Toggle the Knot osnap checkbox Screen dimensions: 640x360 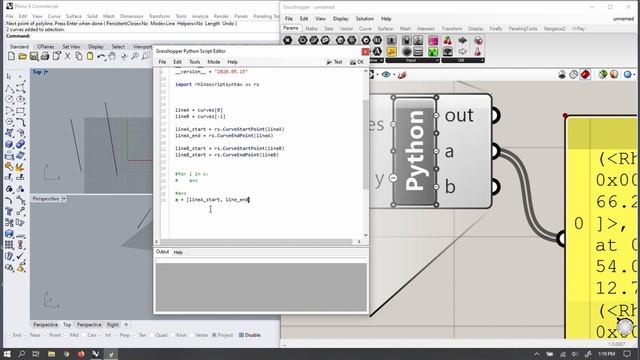[x=173, y=335]
